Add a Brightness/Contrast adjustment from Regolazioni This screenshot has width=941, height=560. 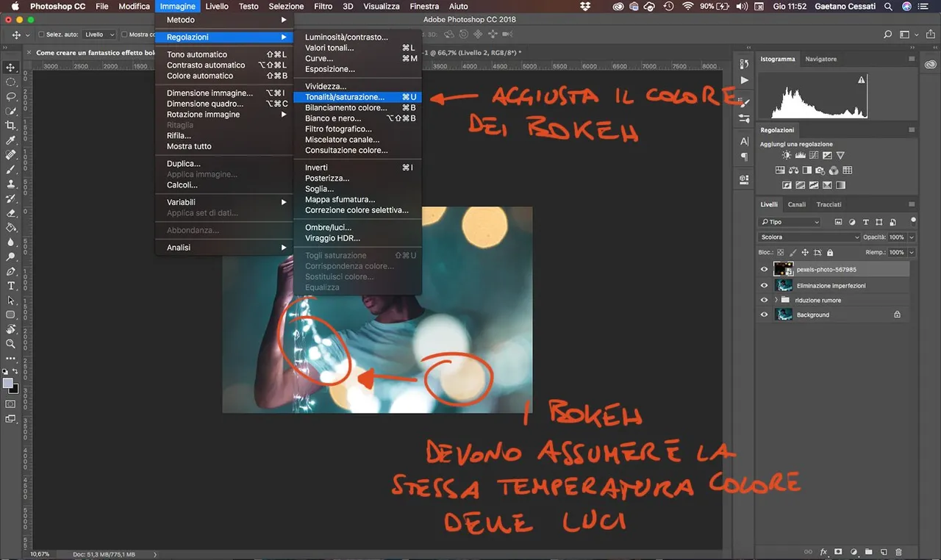[787, 156]
